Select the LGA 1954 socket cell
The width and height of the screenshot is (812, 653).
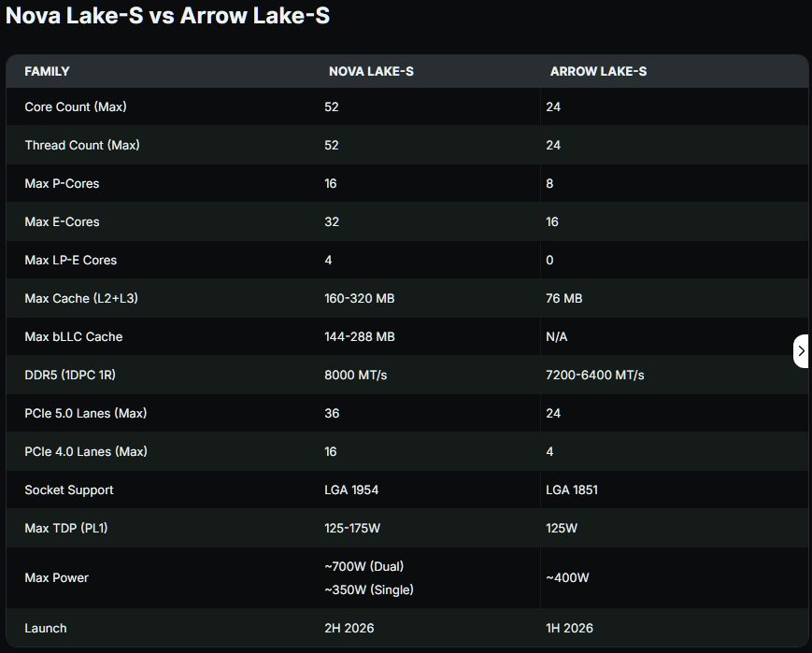(351, 490)
